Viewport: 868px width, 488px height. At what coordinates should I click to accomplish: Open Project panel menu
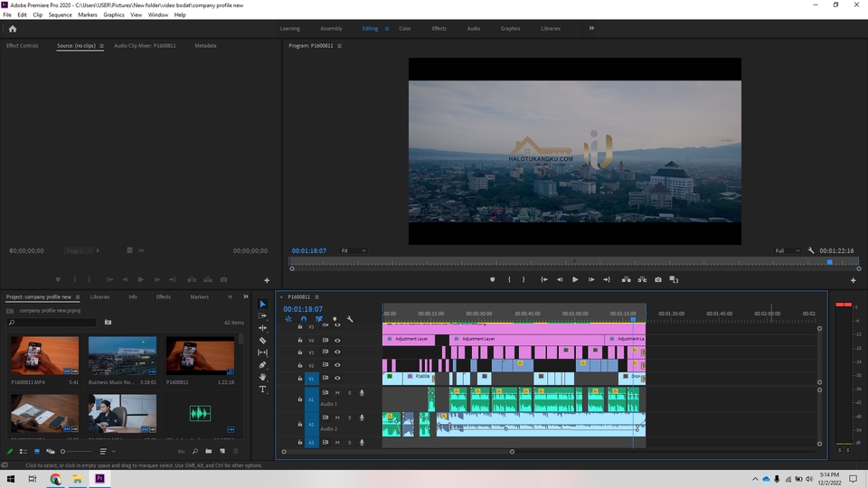pos(78,297)
